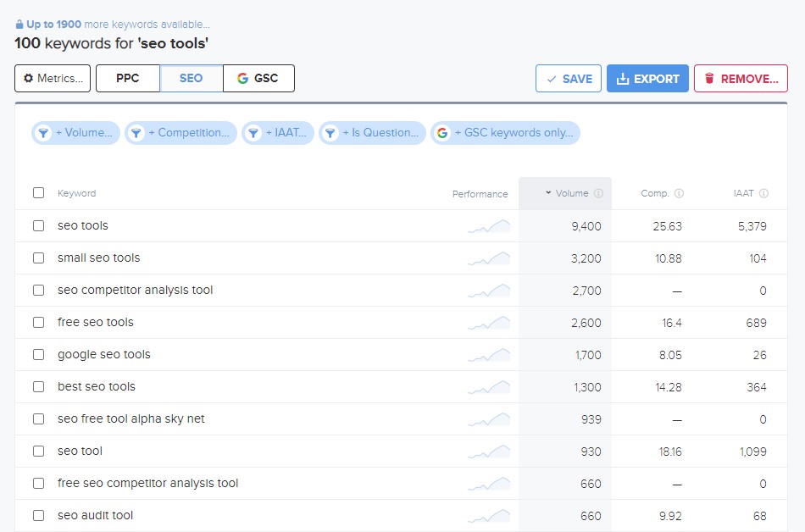Click the competition value 25.63

[668, 226]
